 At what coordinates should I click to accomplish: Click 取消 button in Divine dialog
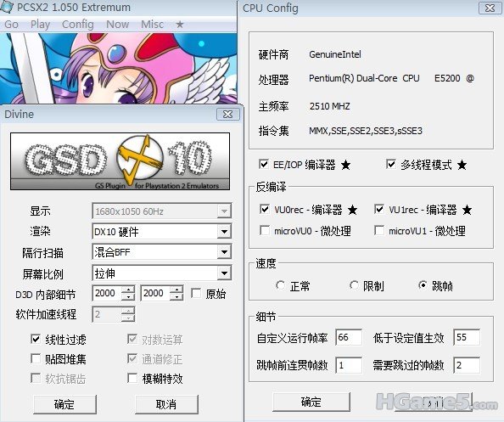[166, 405]
